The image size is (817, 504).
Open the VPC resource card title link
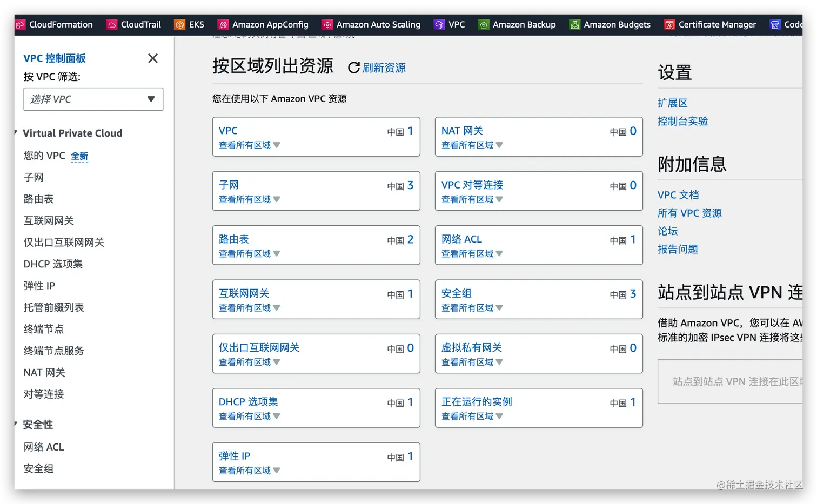228,130
